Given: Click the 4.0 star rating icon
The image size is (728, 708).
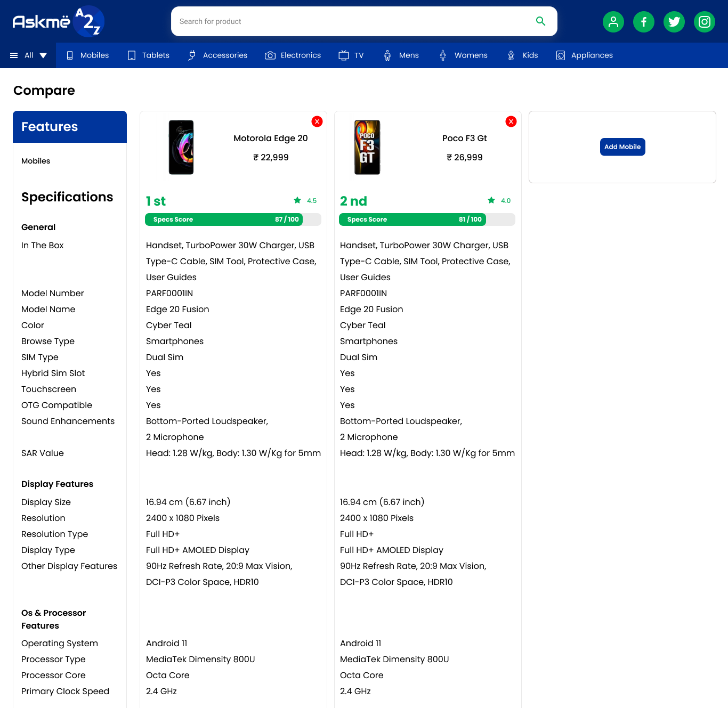Looking at the screenshot, I should (491, 200).
